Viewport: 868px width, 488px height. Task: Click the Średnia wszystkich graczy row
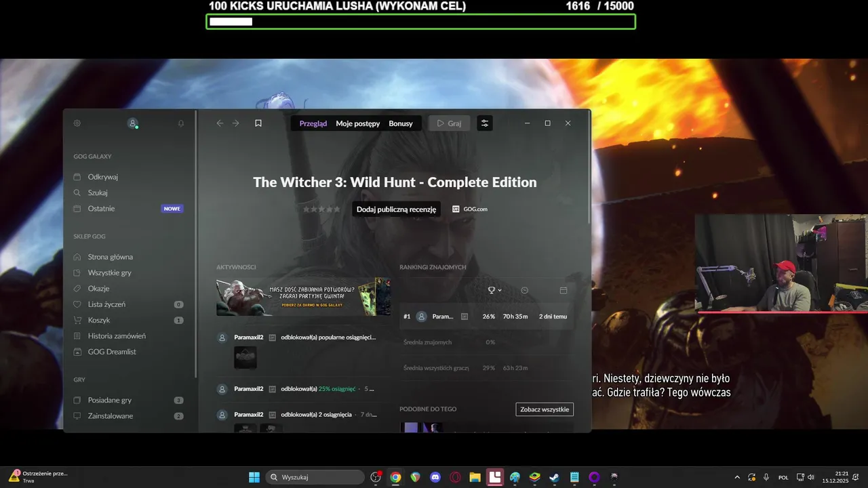[x=486, y=368]
